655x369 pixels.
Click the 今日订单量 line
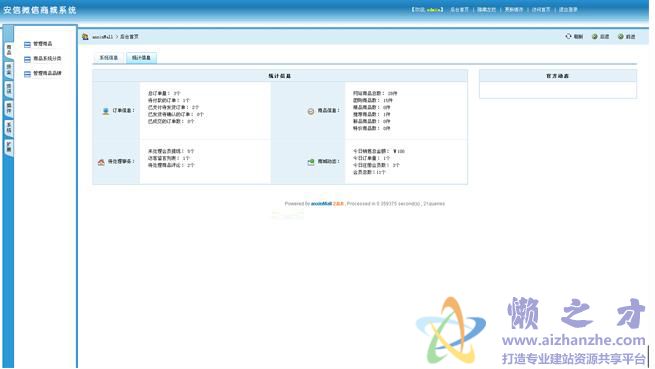point(371,158)
